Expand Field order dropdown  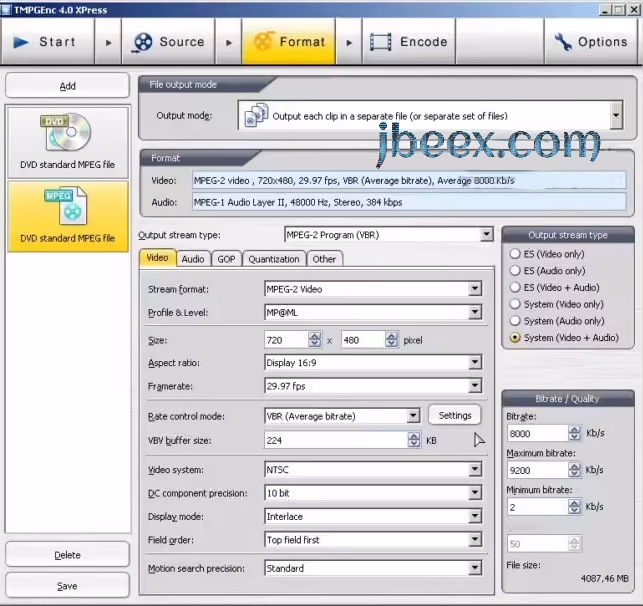pos(475,539)
